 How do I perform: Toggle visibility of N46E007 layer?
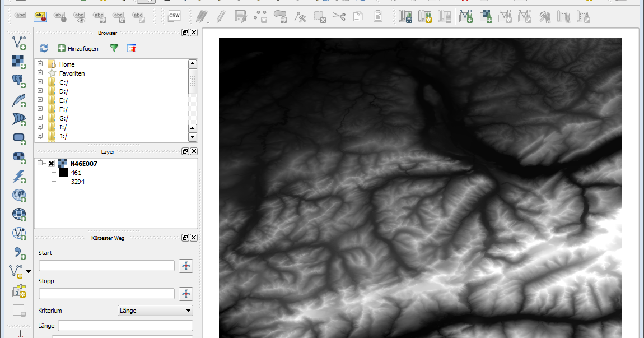[x=52, y=164]
